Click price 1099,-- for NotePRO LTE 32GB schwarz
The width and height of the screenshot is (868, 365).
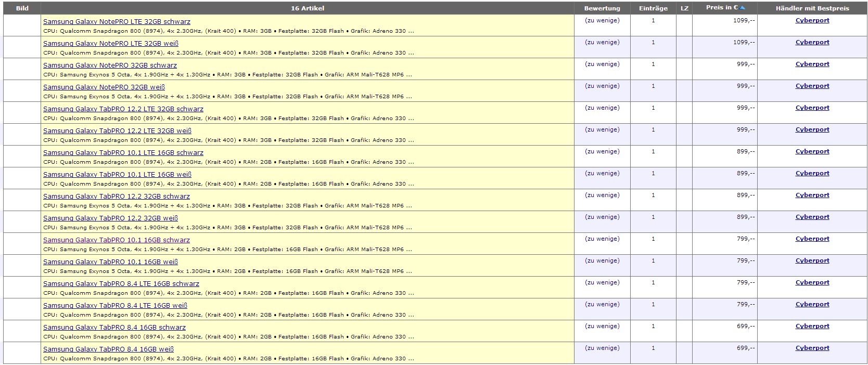click(x=744, y=21)
